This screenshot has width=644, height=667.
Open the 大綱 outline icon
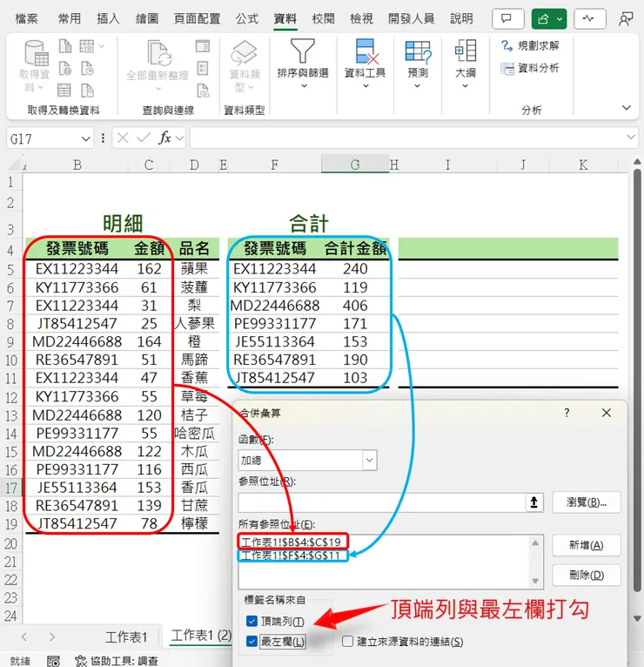coord(465,51)
